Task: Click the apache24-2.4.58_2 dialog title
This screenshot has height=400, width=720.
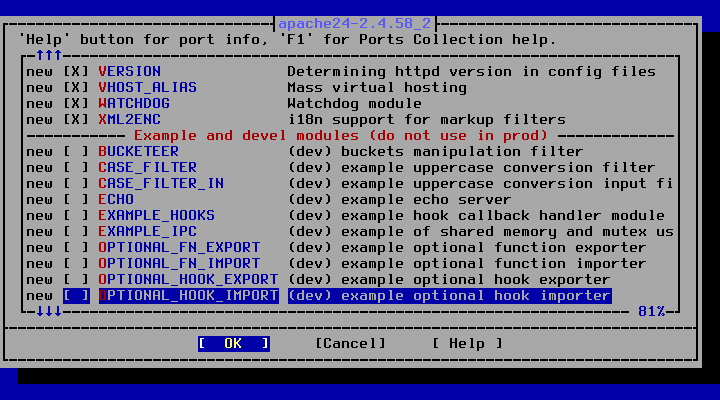Action: point(354,23)
